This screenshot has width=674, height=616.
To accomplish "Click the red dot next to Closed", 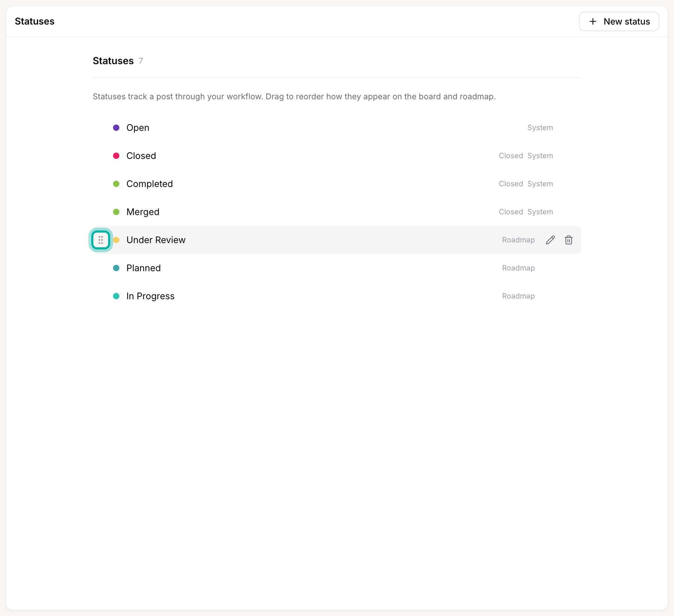I will 116,156.
